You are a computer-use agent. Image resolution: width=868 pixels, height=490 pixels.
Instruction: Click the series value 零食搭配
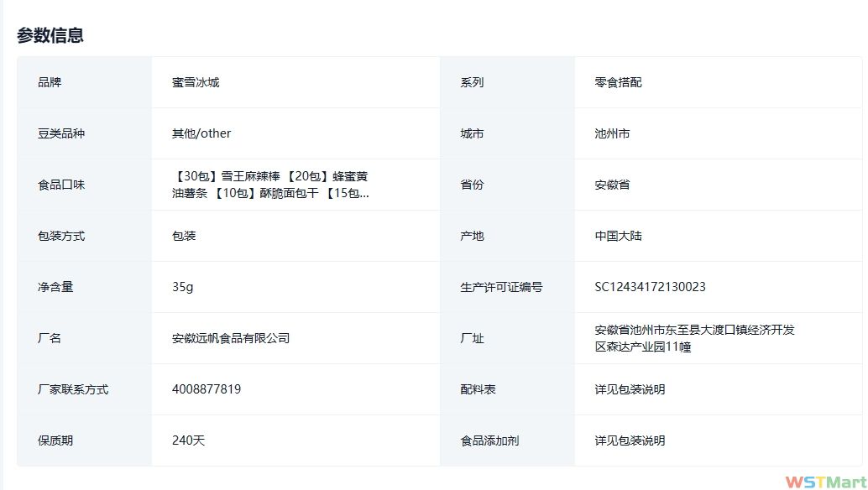(x=618, y=82)
